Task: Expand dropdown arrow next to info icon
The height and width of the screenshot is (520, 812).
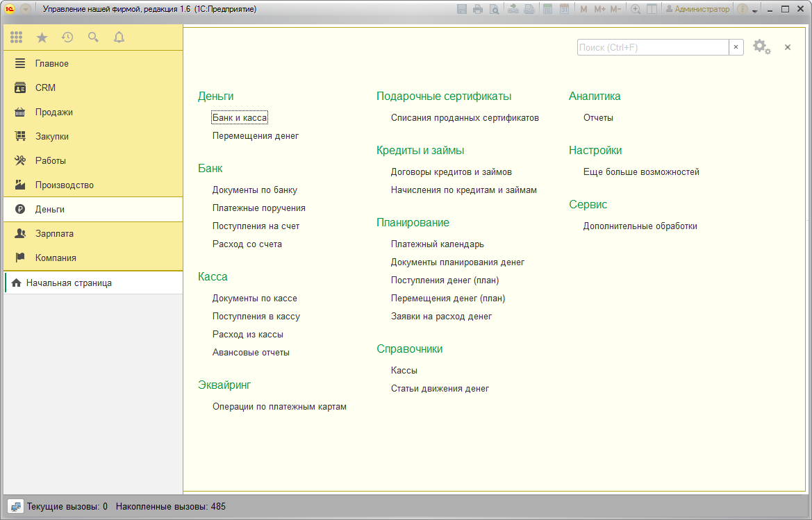Action: (755, 10)
